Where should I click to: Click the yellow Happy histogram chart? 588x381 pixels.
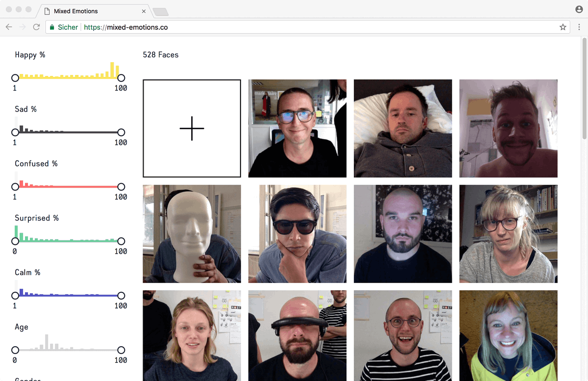[68, 70]
